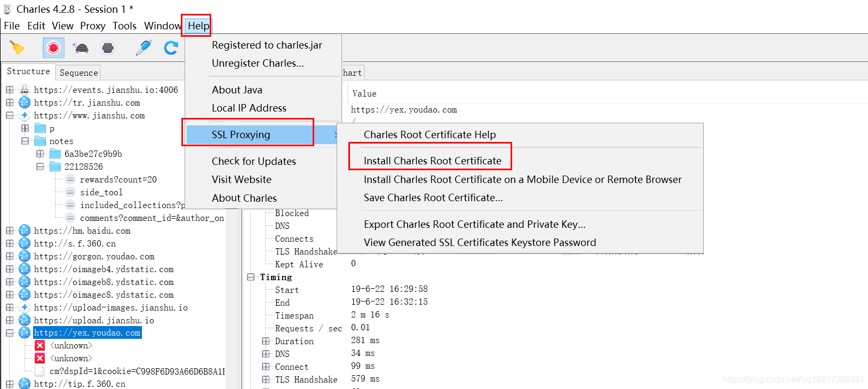The image size is (868, 389).
Task: Click the request icon for rewards?count=20
Action: [x=70, y=179]
